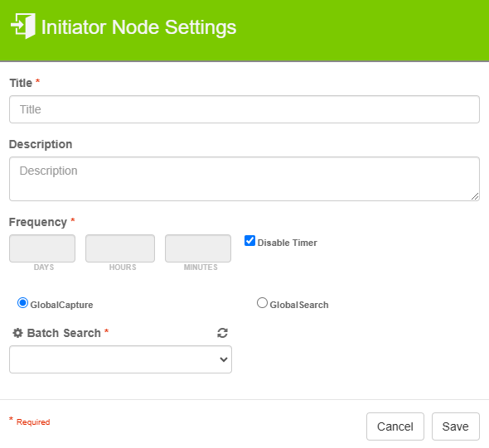Click the Description resize handle corner
Screen dimensions: 489x448
pos(475,196)
